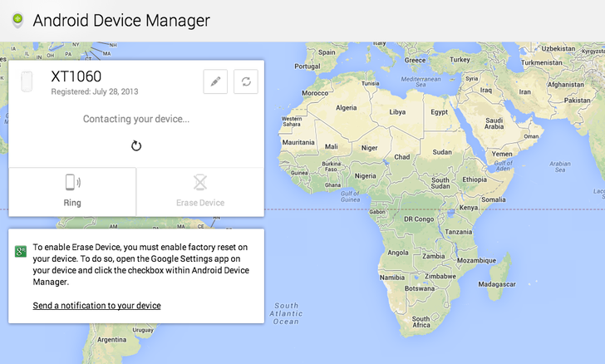
Task: Click the green Google Settings icon
Action: click(x=21, y=251)
